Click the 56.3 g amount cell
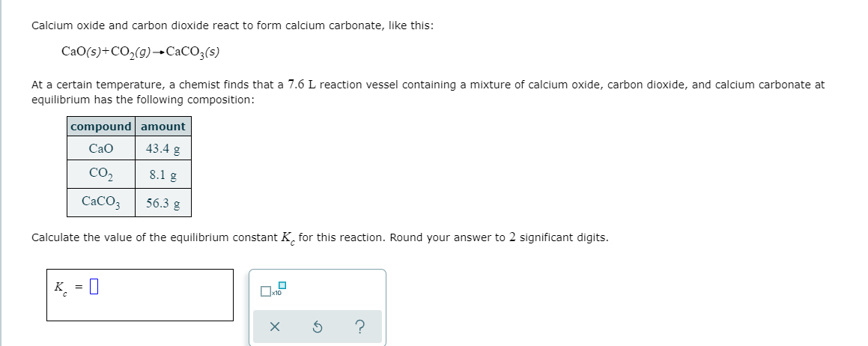Image resolution: width=868 pixels, height=346 pixels. [163, 202]
